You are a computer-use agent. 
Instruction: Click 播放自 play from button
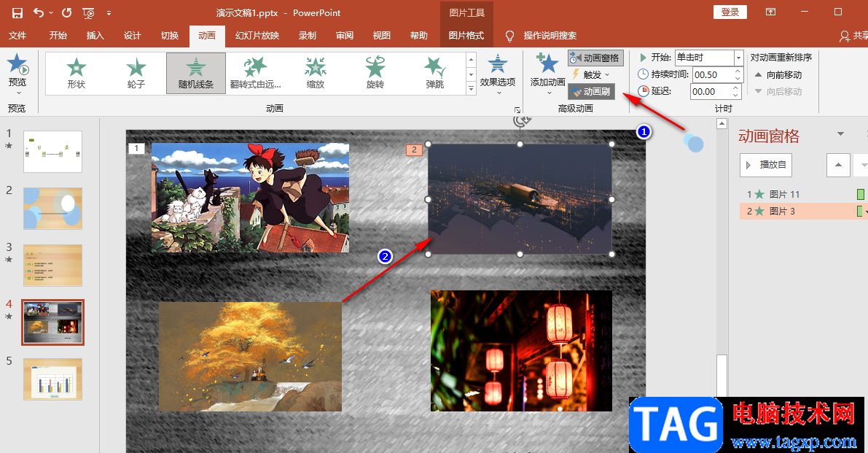point(766,165)
